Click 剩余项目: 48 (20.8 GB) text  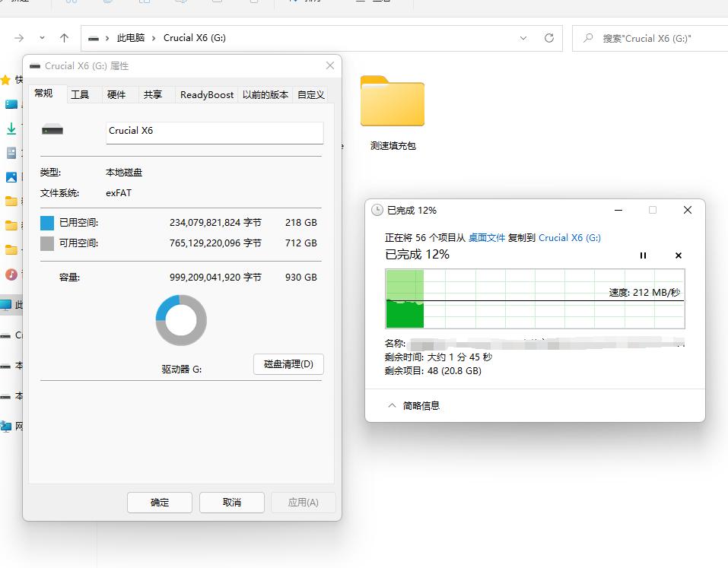pos(433,371)
